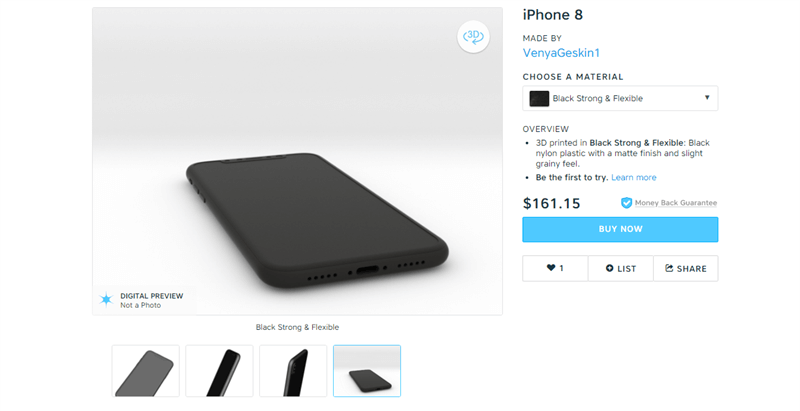Screen dimensions: 800x411
Task: Select the third angled-edge thumbnail
Action: (293, 371)
